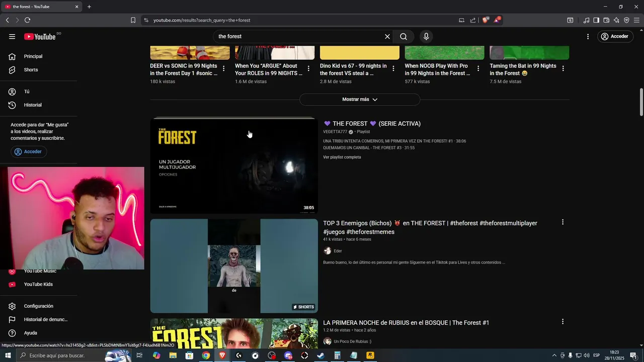The height and width of the screenshot is (362, 644).
Task: Click the share icon in address bar
Action: coord(473,20)
